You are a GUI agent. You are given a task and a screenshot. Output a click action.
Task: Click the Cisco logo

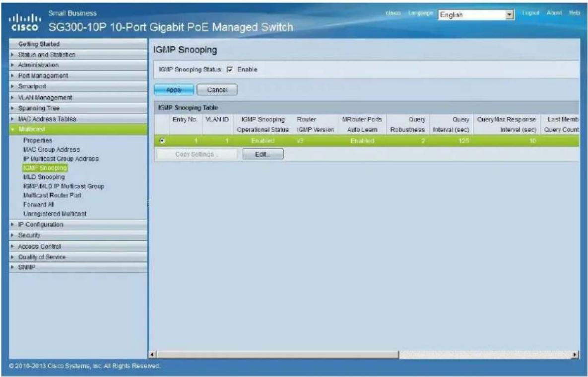click(25, 22)
